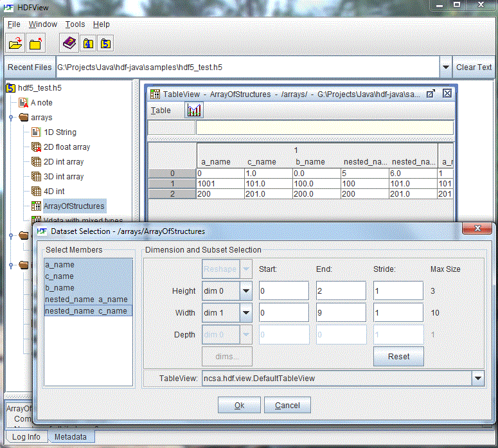Open the File menu

tap(13, 24)
